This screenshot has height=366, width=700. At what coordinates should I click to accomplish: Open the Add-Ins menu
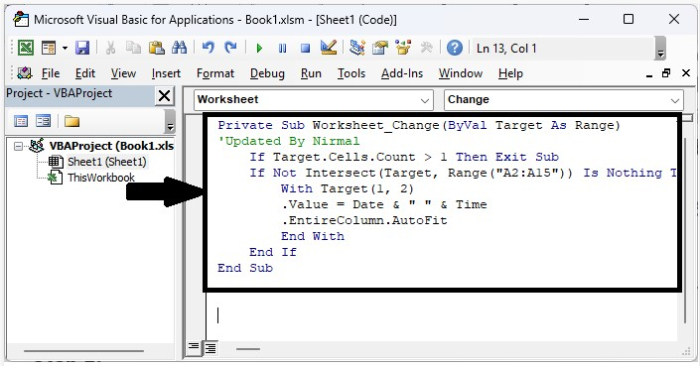click(x=402, y=73)
